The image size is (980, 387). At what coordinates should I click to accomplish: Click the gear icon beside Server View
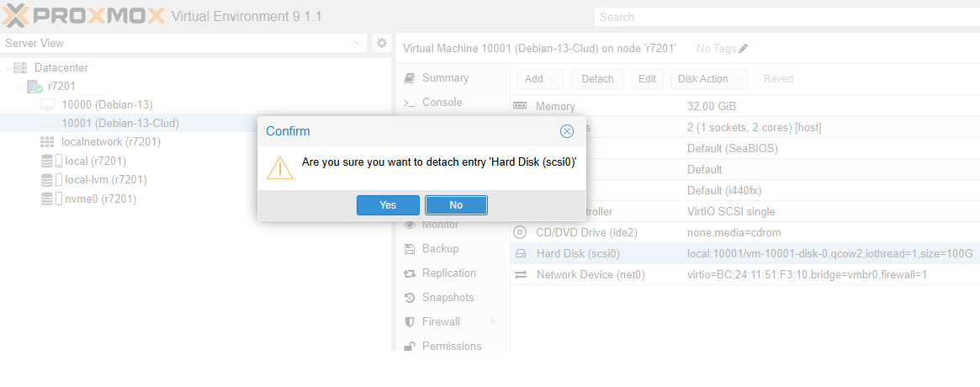381,43
